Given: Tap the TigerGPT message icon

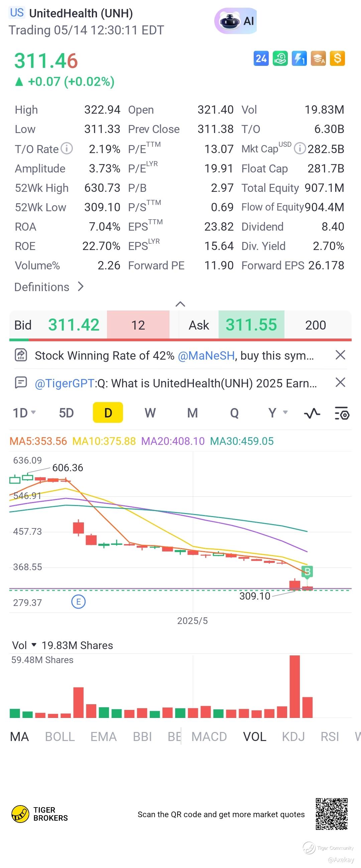Looking at the screenshot, I should pos(21,382).
